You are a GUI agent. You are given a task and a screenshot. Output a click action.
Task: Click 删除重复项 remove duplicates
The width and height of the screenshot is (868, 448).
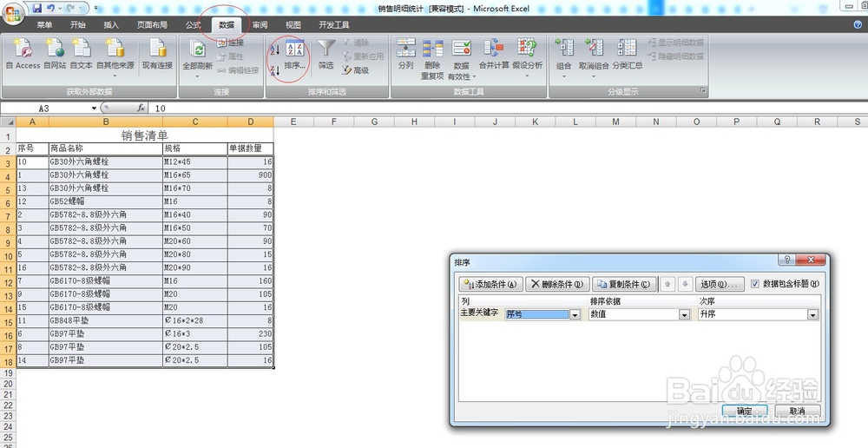(432, 59)
